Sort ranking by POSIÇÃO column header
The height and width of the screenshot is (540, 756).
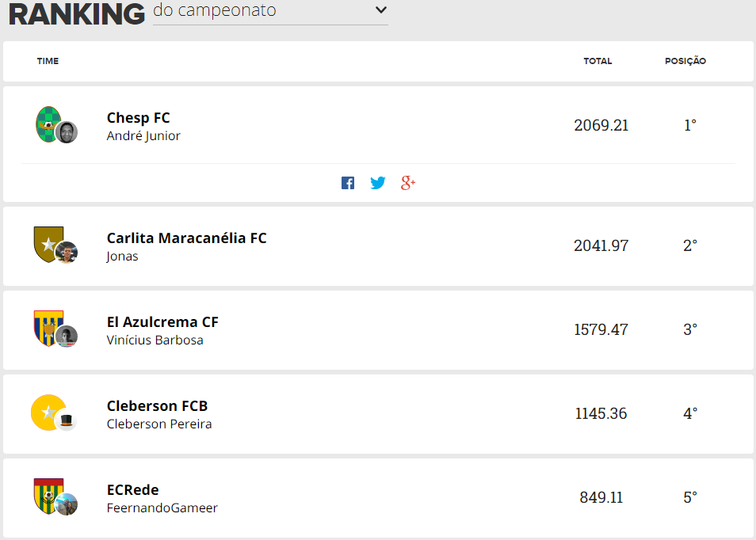pos(685,61)
